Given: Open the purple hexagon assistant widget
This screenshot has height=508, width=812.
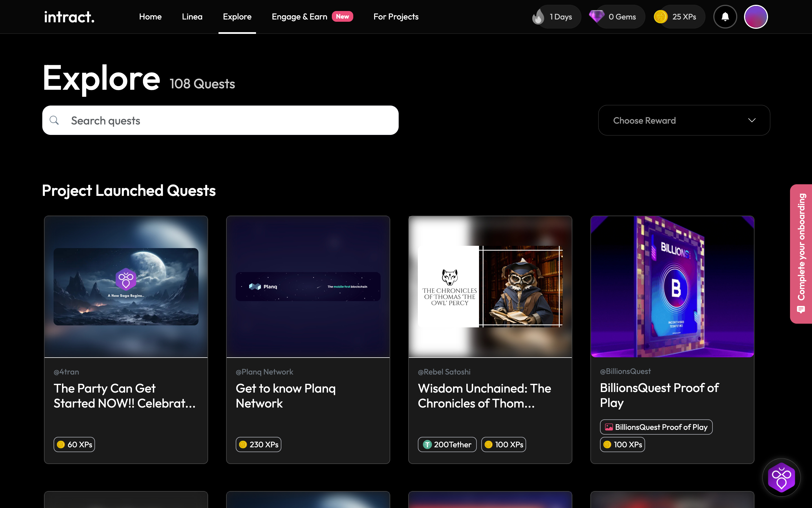Looking at the screenshot, I should point(782,478).
